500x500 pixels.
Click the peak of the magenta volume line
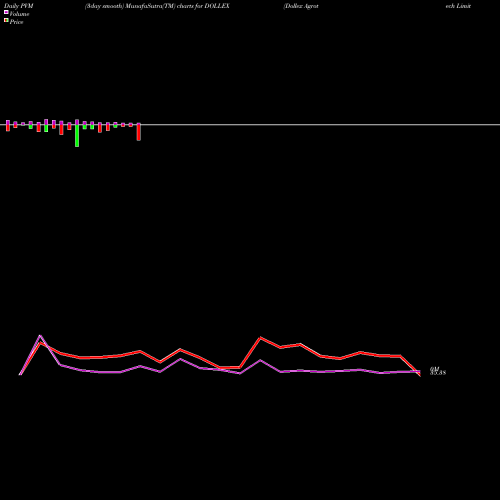40,336
